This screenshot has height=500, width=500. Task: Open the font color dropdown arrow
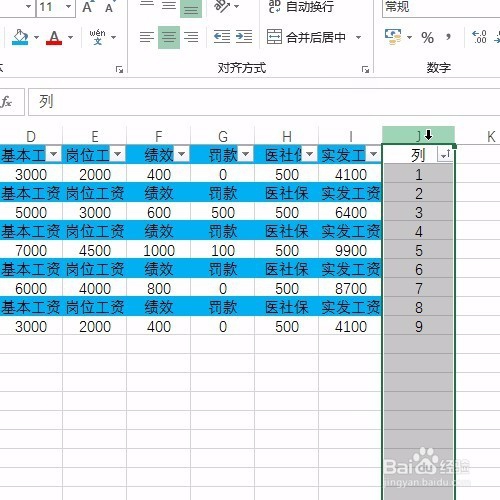pos(70,37)
